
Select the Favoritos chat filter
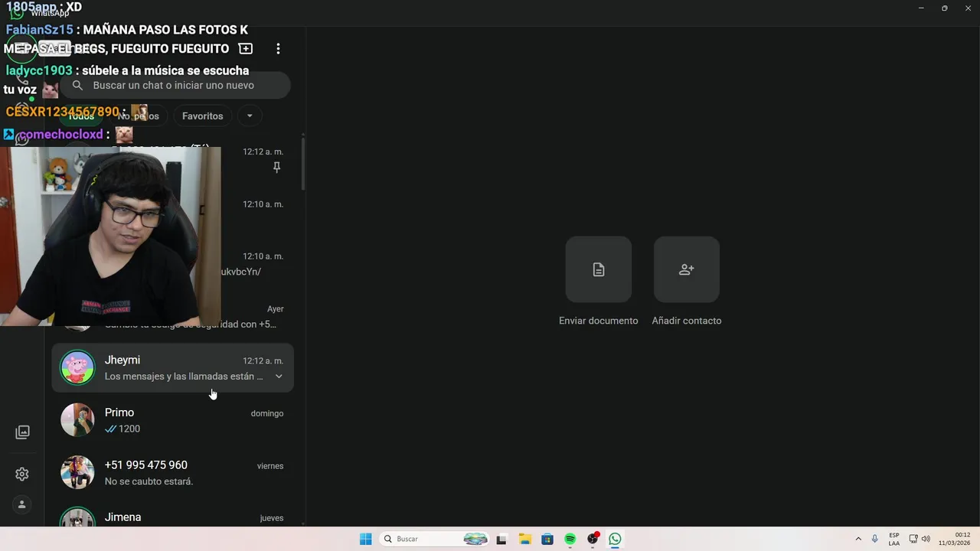coord(203,116)
